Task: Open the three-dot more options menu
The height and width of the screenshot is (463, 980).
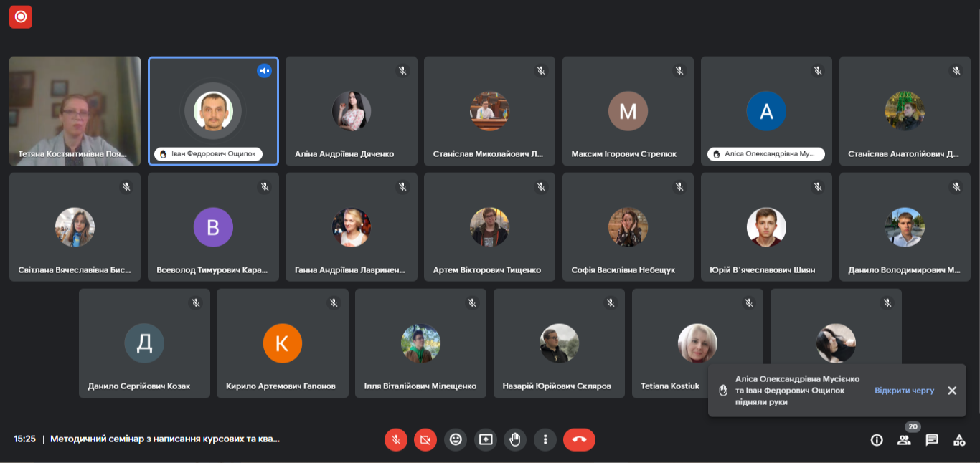Action: tap(545, 439)
